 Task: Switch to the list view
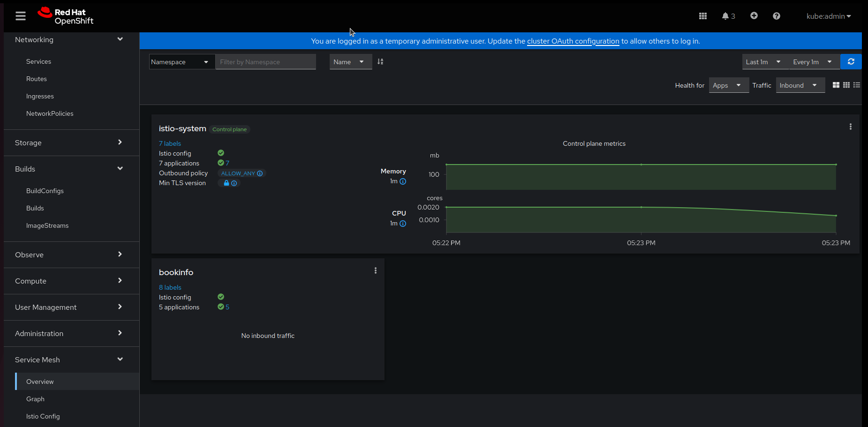point(857,85)
